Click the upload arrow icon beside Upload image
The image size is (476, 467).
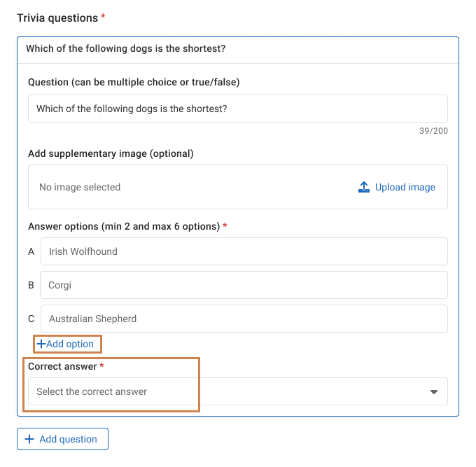364,187
